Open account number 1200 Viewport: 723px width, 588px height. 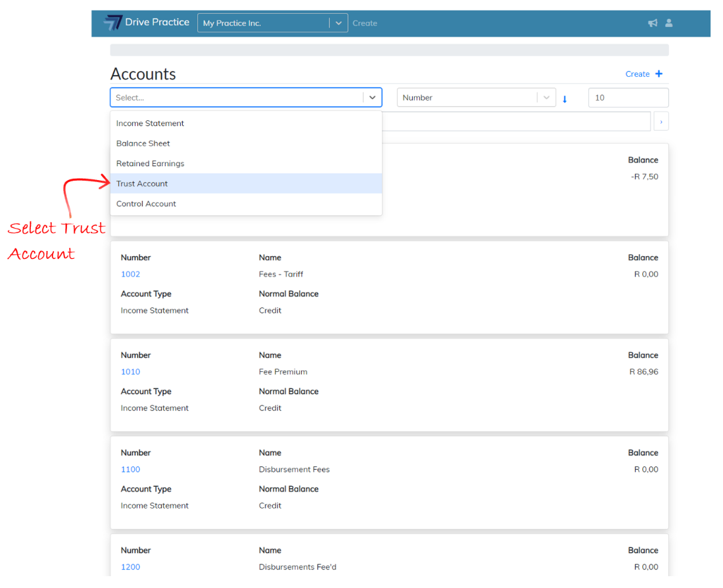click(x=131, y=567)
